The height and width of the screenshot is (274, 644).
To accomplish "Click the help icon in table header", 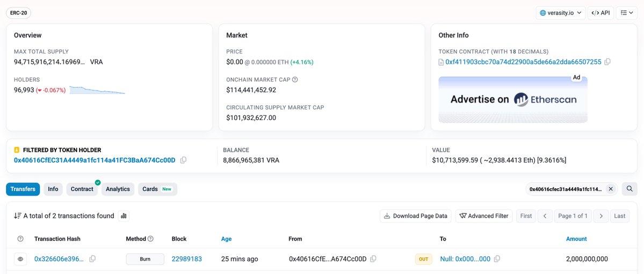I will tap(20, 239).
